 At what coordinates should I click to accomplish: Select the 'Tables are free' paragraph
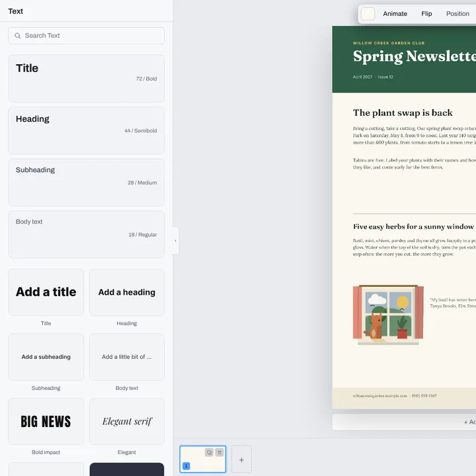click(x=415, y=164)
